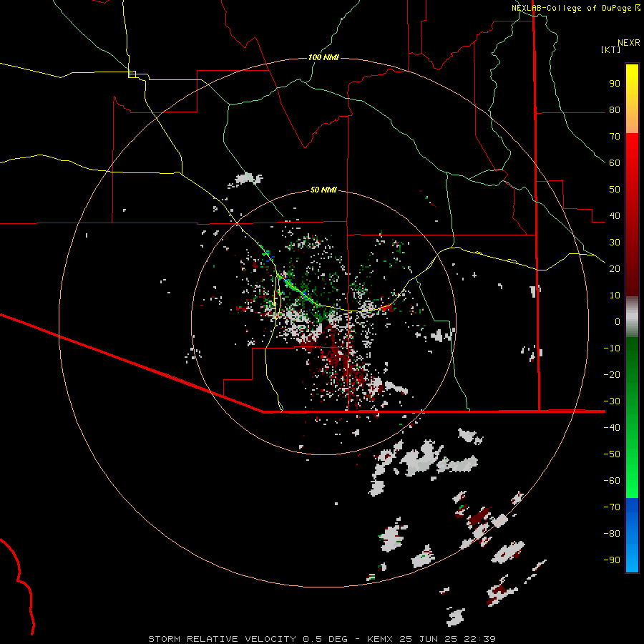Select the positive 90 scale value

(615, 84)
